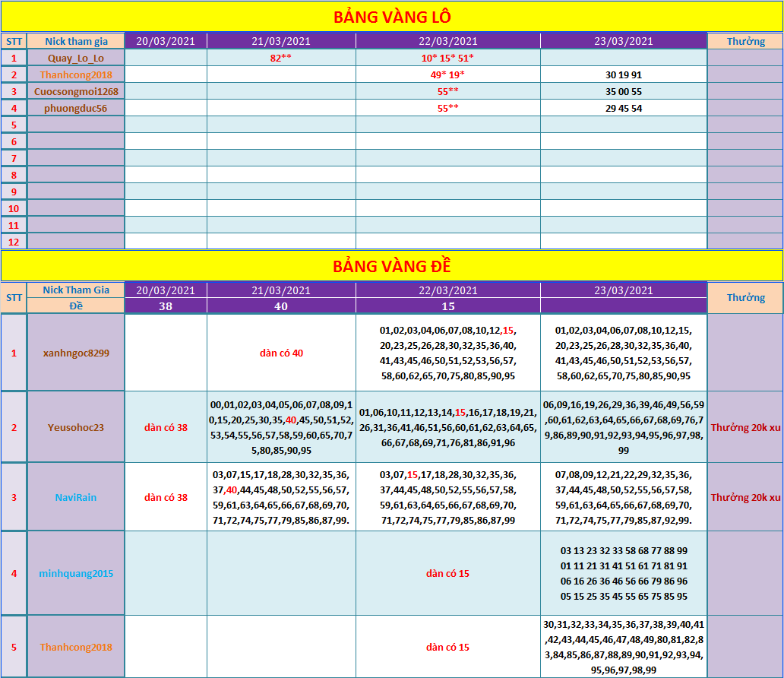This screenshot has width=784, height=678.
Task: Select the cell reading "29 45 54"
Action: [x=624, y=108]
